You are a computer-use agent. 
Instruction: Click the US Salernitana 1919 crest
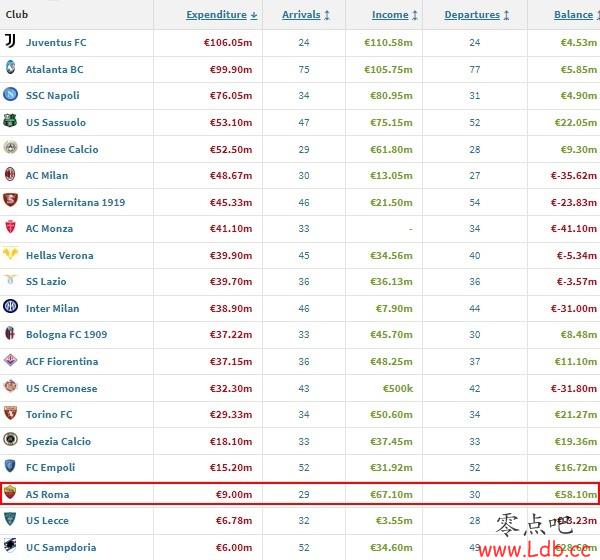coord(10,200)
